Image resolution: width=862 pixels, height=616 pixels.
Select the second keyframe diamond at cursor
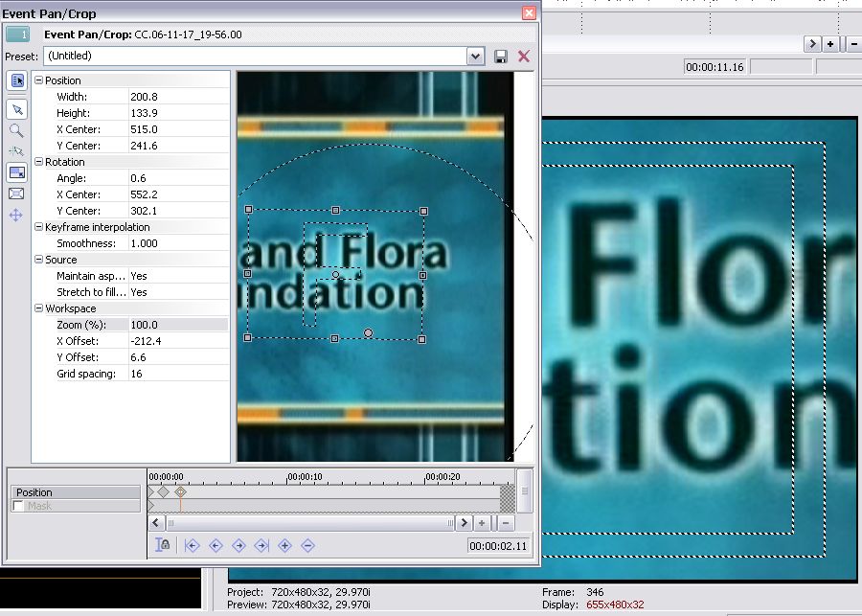coord(180,491)
